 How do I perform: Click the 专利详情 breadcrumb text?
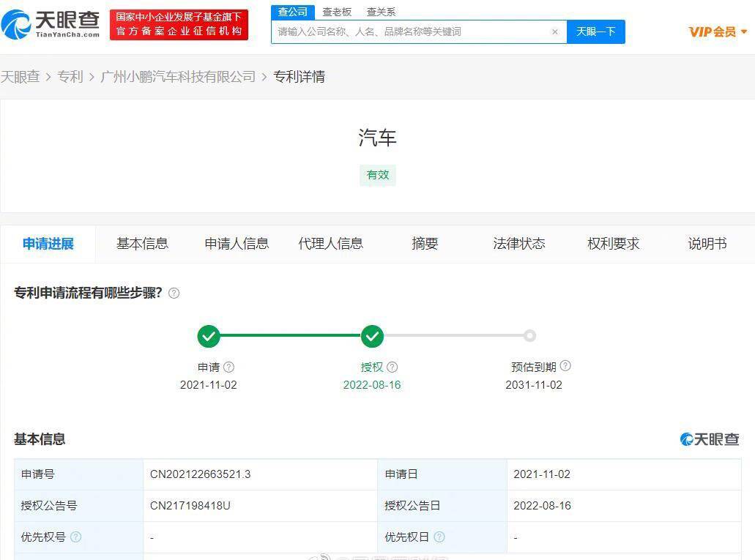tap(299, 77)
